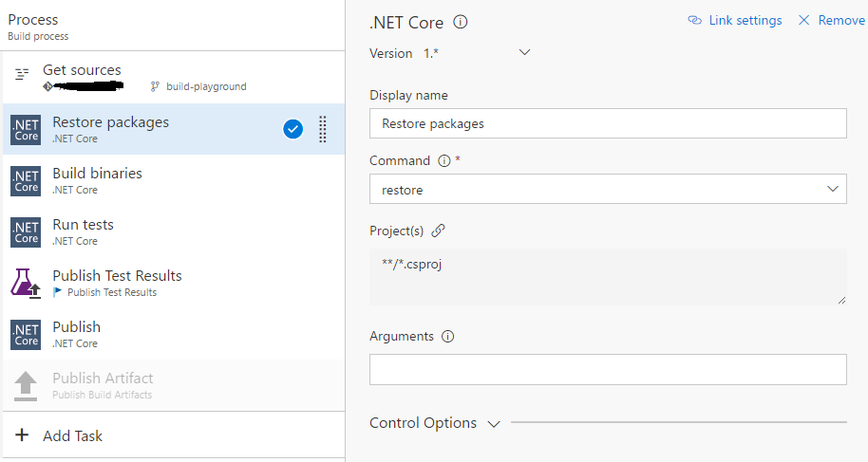Click the upload icon for Publish Artifact
This screenshot has height=462, width=868.
(26, 385)
